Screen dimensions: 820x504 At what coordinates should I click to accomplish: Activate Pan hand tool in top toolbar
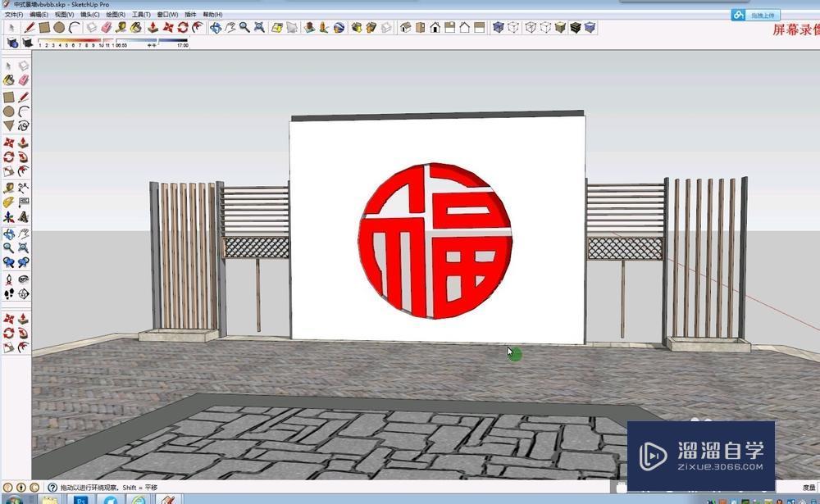click(x=230, y=27)
